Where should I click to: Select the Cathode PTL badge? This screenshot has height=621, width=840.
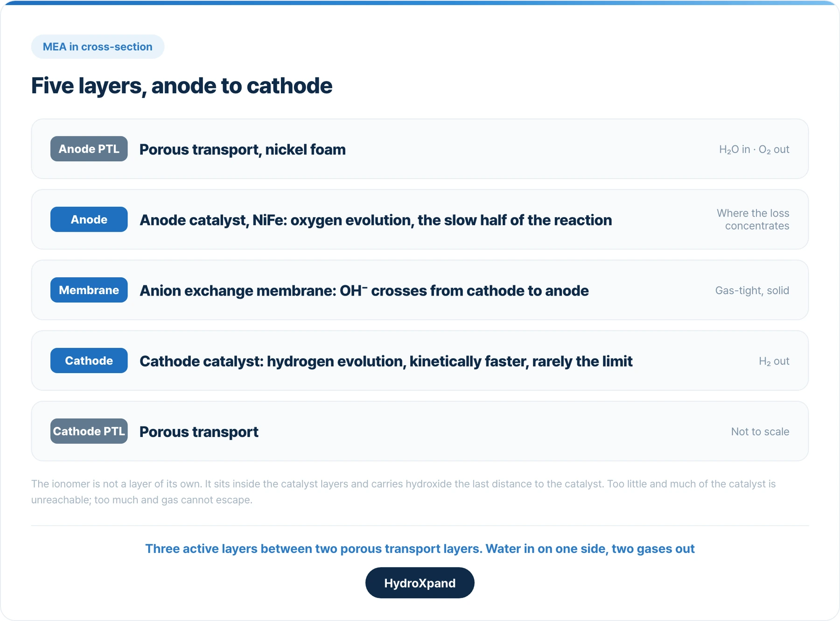(89, 431)
